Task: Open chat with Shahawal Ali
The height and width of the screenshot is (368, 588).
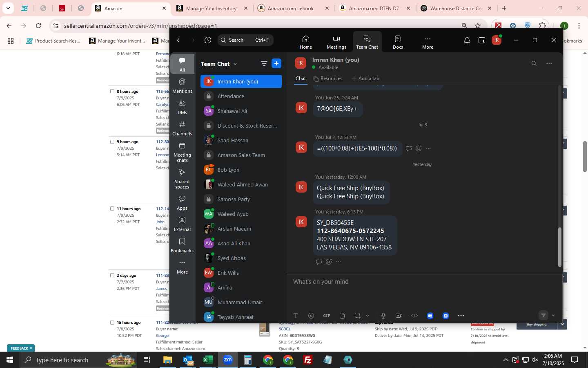Action: click(x=241, y=111)
